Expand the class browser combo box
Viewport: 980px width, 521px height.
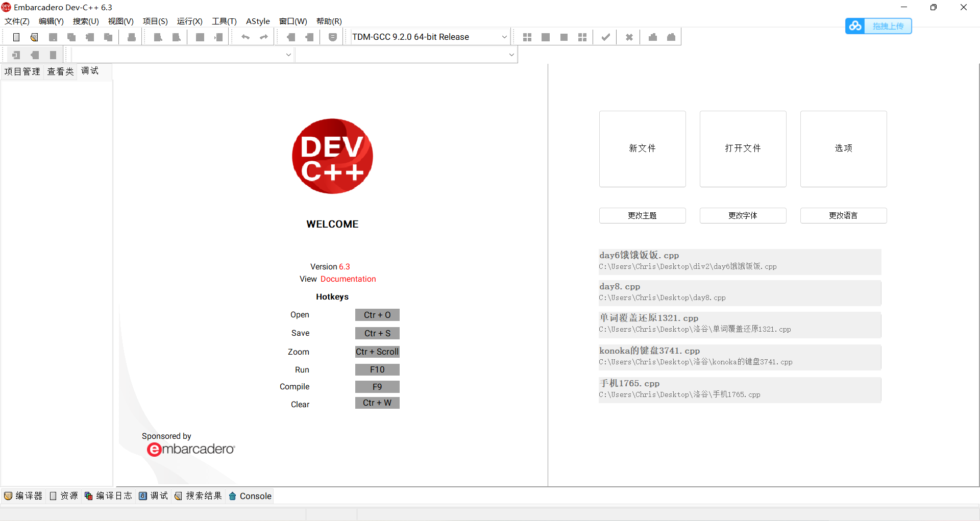click(182, 55)
